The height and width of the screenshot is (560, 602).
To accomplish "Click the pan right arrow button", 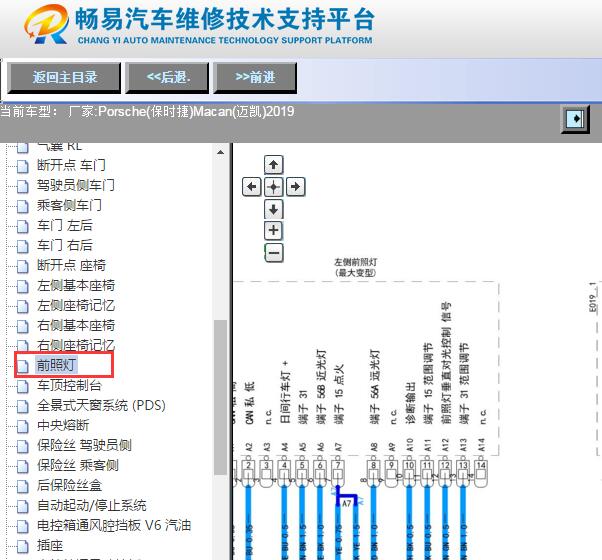I will point(296,187).
